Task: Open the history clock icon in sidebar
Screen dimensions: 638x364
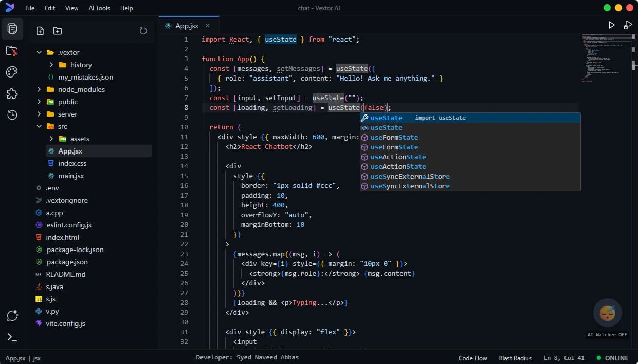Action: point(12,115)
